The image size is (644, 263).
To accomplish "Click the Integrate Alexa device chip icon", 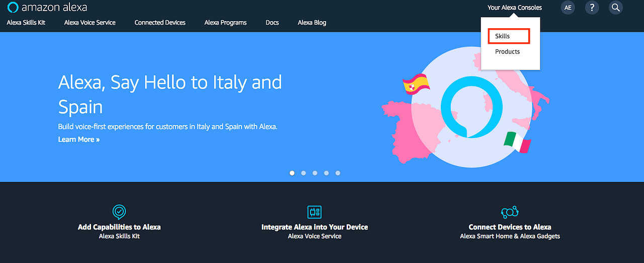I will coord(314,212).
